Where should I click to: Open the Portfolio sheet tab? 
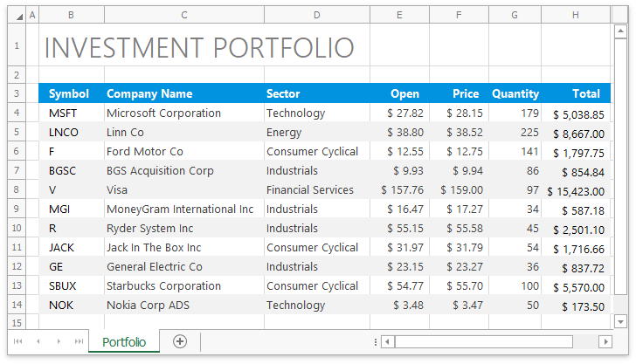(x=124, y=341)
